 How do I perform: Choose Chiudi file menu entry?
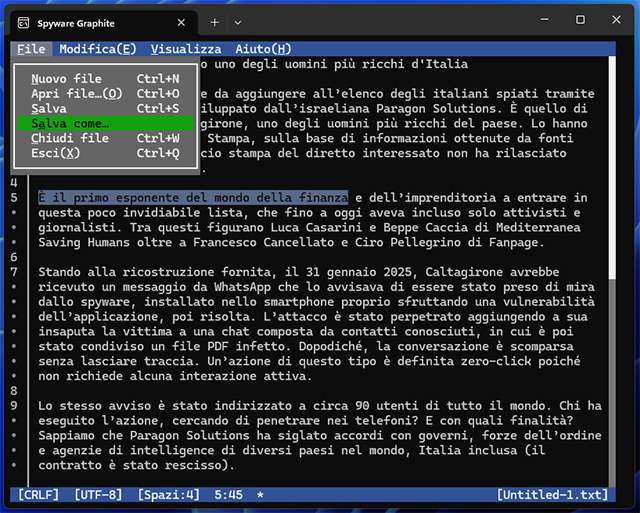click(x=105, y=138)
